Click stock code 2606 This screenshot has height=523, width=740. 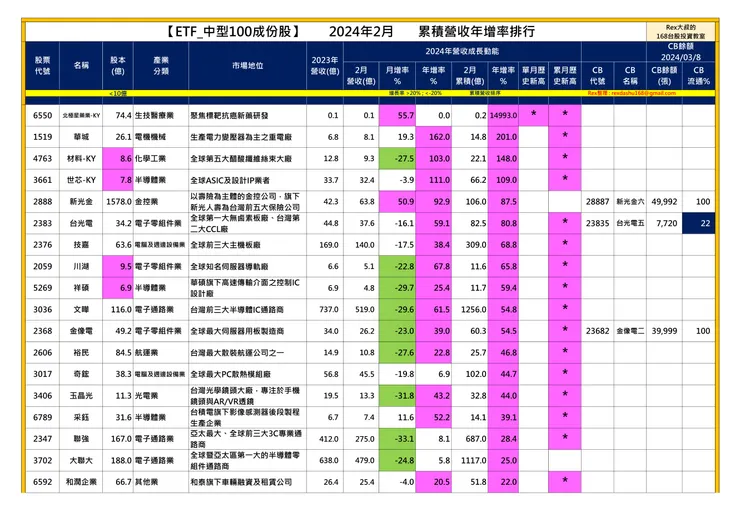coord(42,353)
